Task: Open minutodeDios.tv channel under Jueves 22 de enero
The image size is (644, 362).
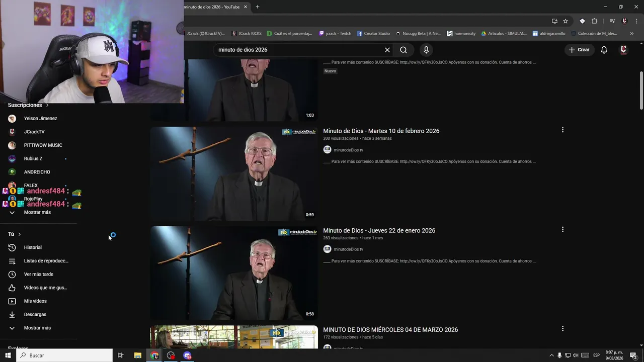Action: [x=348, y=249]
